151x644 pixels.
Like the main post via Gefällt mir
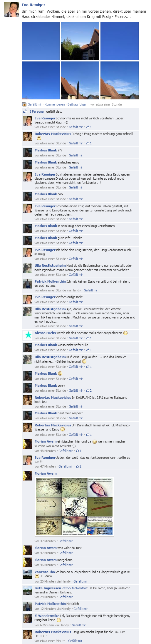(35, 104)
